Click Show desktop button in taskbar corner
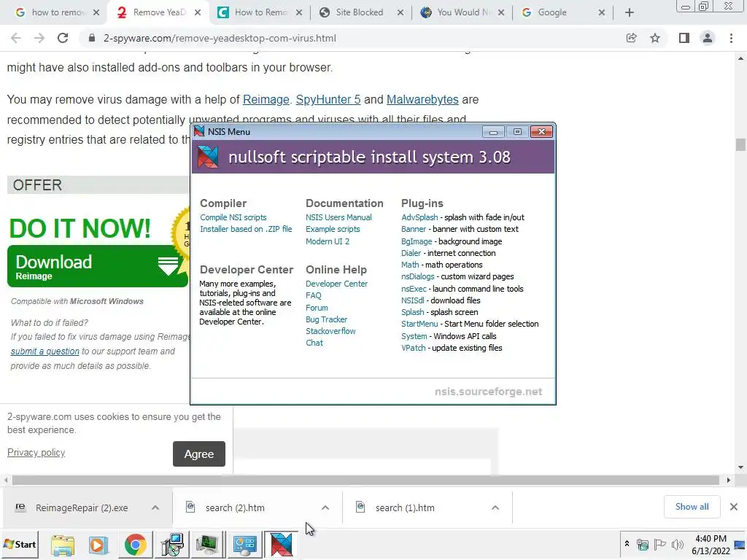Viewport: 747px width, 560px height. click(740, 544)
